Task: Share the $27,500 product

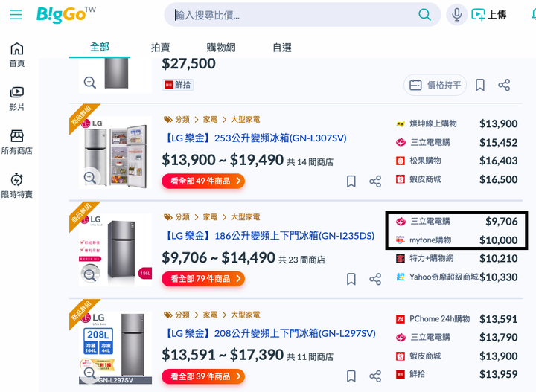Action: point(504,85)
